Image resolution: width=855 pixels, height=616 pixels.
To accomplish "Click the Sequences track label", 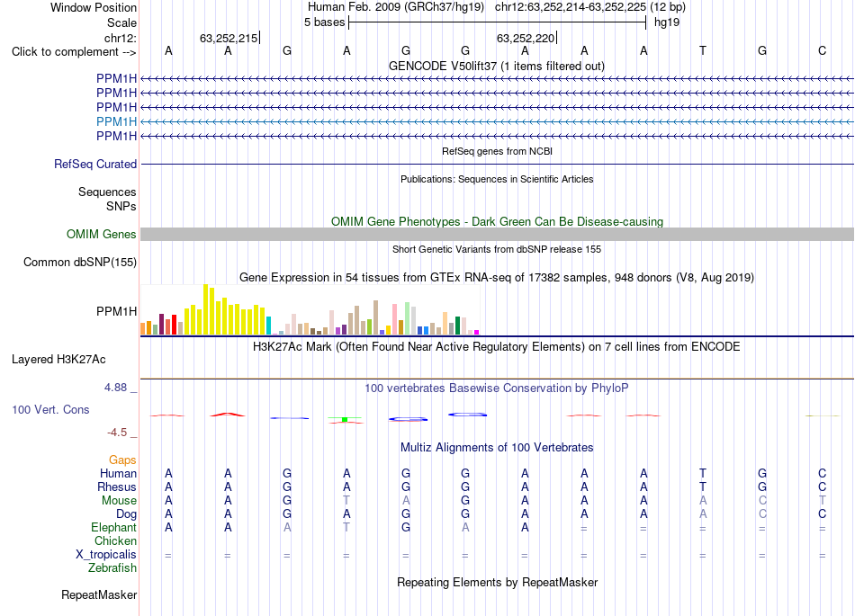I will [107, 192].
